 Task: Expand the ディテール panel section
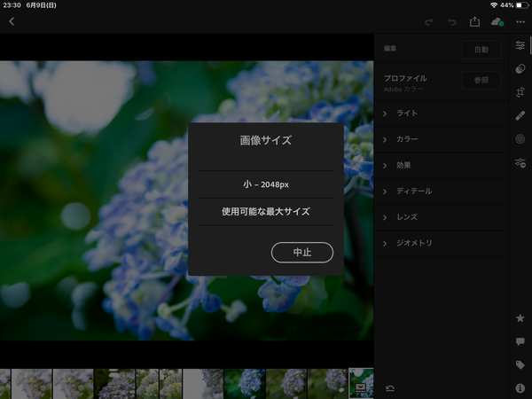tap(439, 191)
